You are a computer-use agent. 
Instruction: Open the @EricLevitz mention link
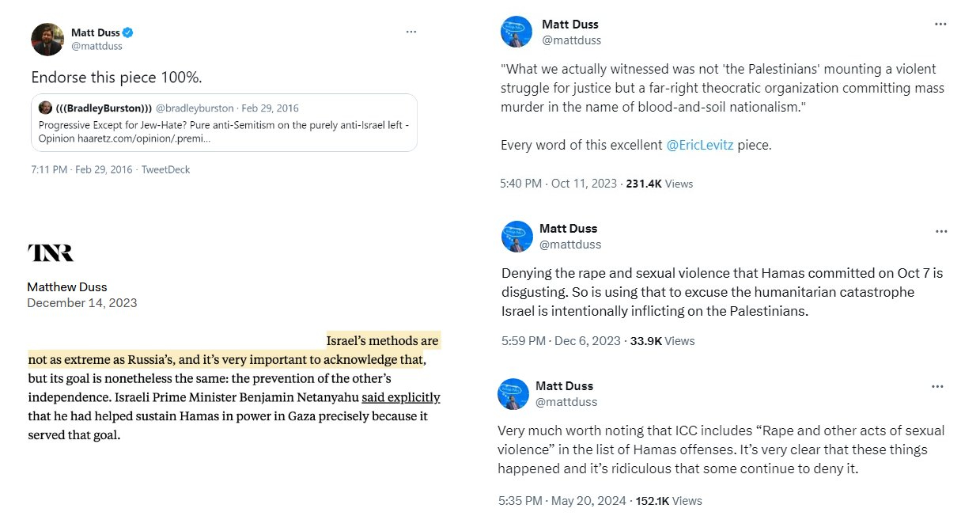click(x=700, y=145)
